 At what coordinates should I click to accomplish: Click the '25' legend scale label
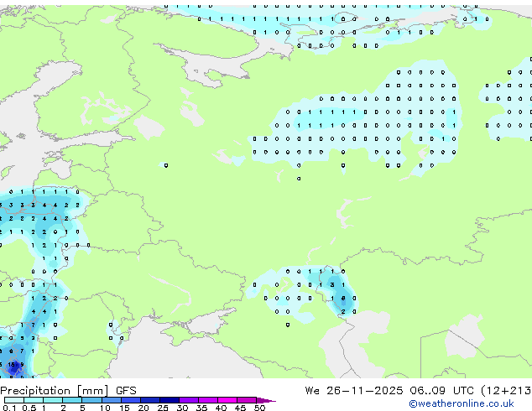point(163,408)
